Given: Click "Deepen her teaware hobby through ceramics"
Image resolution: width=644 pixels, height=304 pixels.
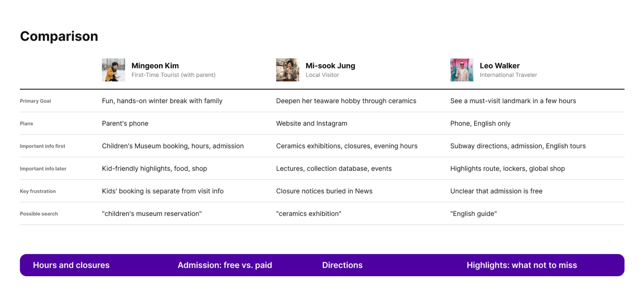Looking at the screenshot, I should point(346,101).
